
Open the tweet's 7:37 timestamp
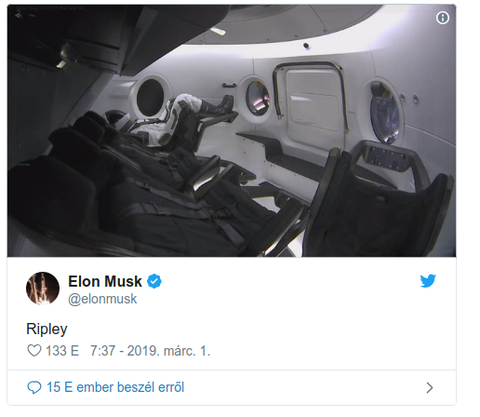tap(103, 351)
